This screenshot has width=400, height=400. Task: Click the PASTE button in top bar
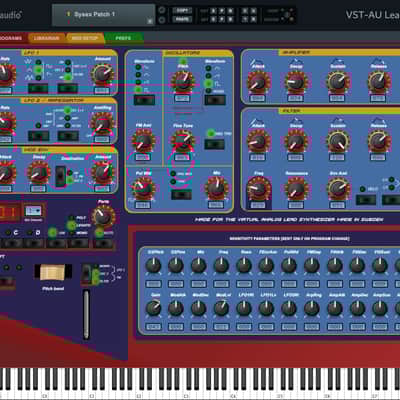pos(182,20)
